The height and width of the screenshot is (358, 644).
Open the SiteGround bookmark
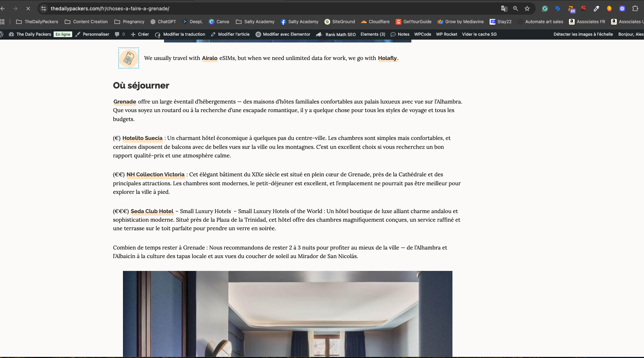[340, 22]
